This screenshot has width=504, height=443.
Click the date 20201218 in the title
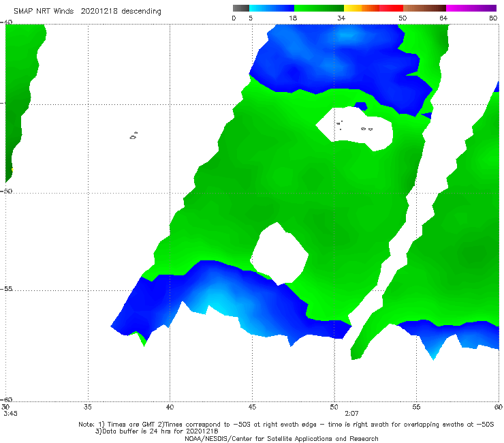click(x=99, y=12)
